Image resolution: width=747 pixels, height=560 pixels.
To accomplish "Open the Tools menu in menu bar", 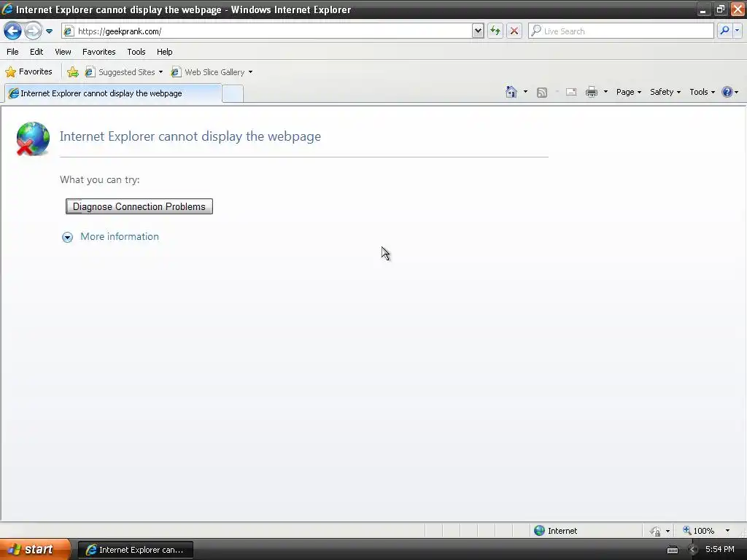I will [136, 52].
